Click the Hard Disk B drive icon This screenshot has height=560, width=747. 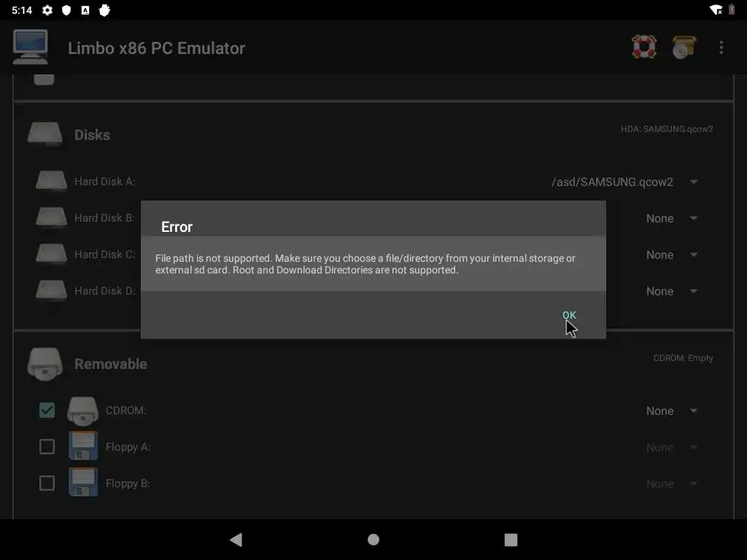point(52,217)
